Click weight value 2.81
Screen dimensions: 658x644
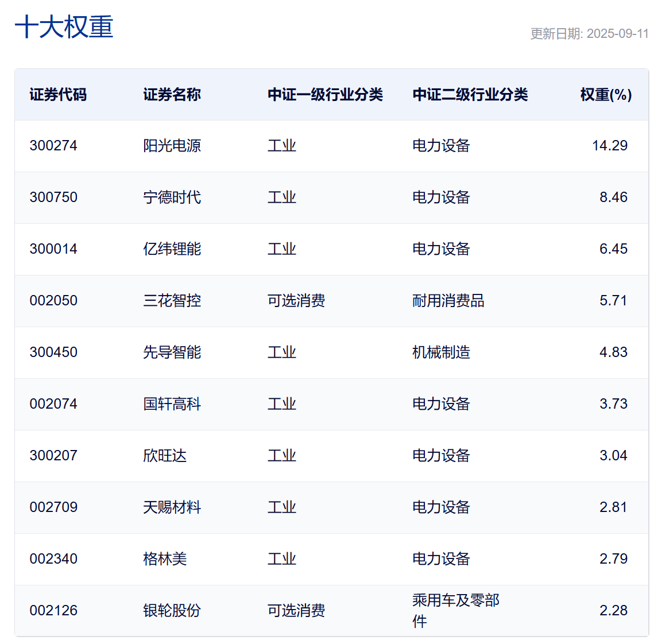[x=614, y=507]
